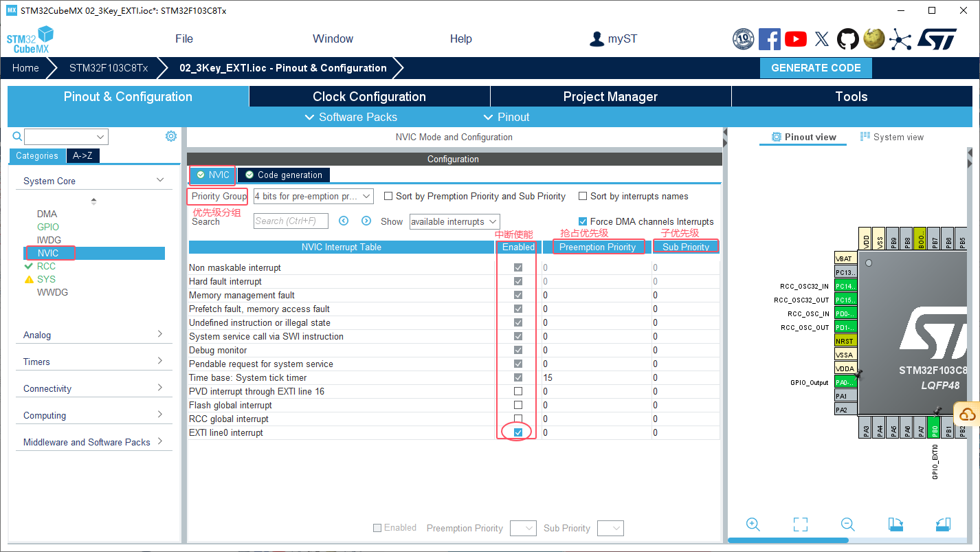Zoom out on the pinout view
Image resolution: width=980 pixels, height=552 pixels.
848,525
